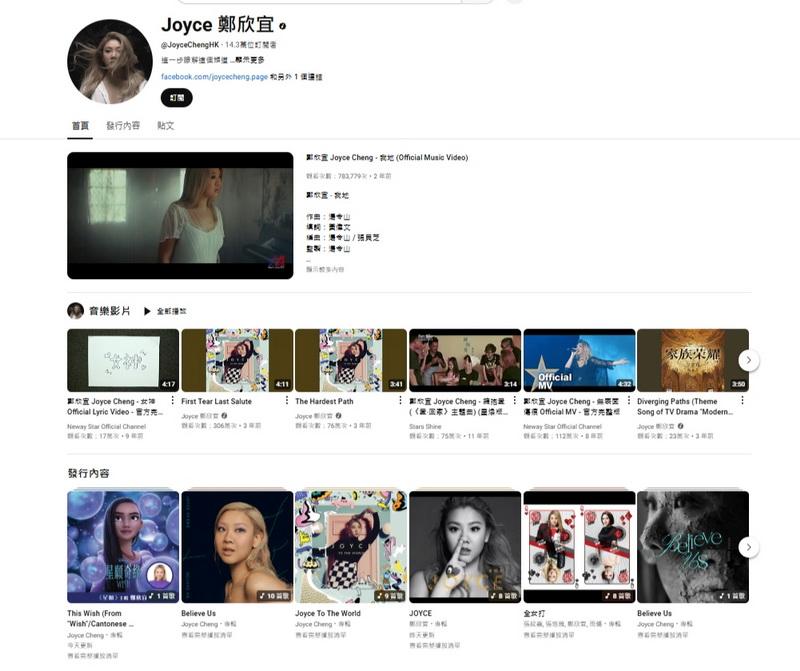800x671 pixels.
Task: Click the 音樂影片 section heading
Action: pos(110,311)
